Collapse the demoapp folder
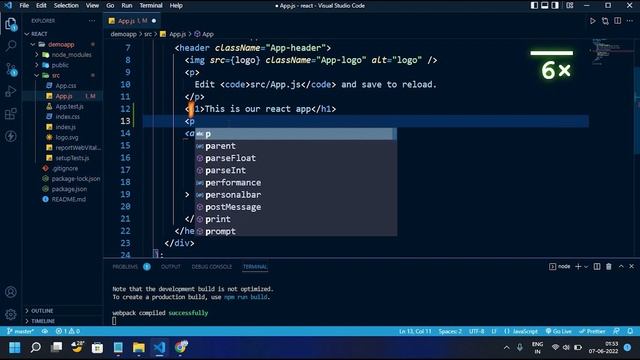This screenshot has height=360, width=640. click(61, 44)
